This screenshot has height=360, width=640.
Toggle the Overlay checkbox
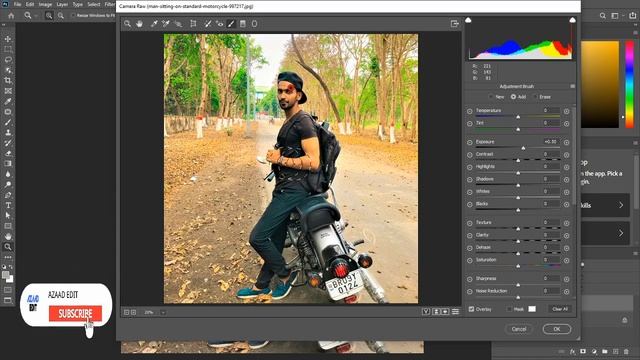(x=471, y=309)
